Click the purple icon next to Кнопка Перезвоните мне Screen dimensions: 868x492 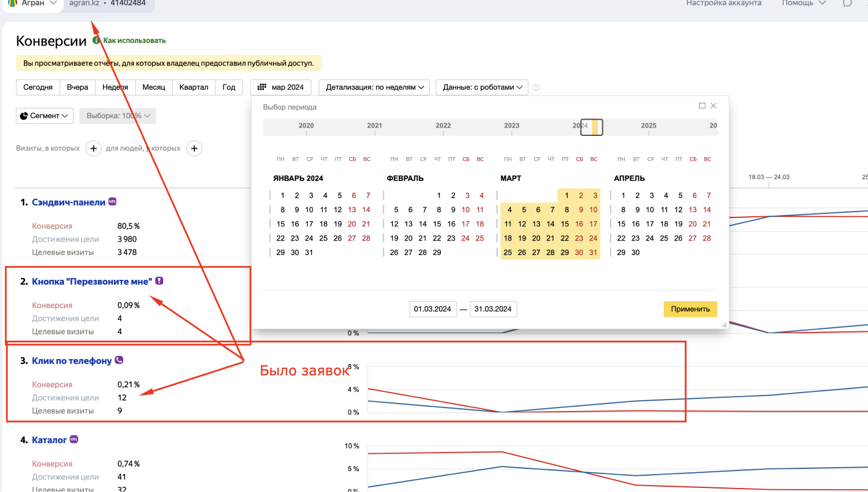point(159,281)
